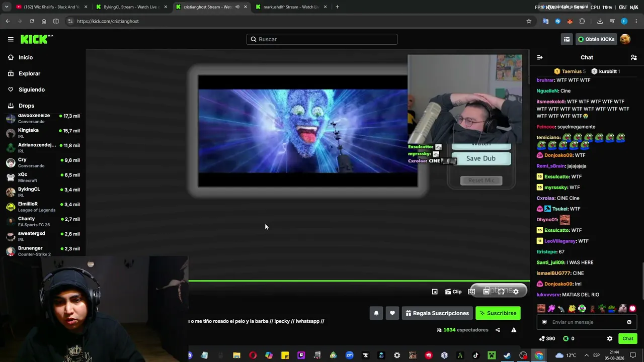
Task: Click the Enviar un mensaje chat input
Action: pos(587,322)
